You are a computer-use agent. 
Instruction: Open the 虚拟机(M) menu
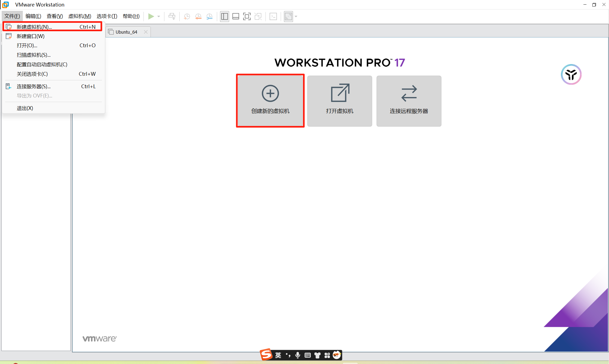pos(79,16)
